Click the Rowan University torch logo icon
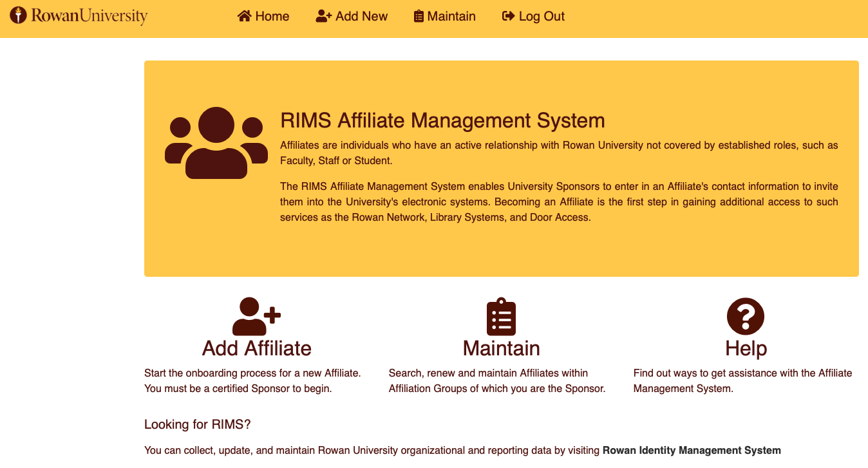 19,15
